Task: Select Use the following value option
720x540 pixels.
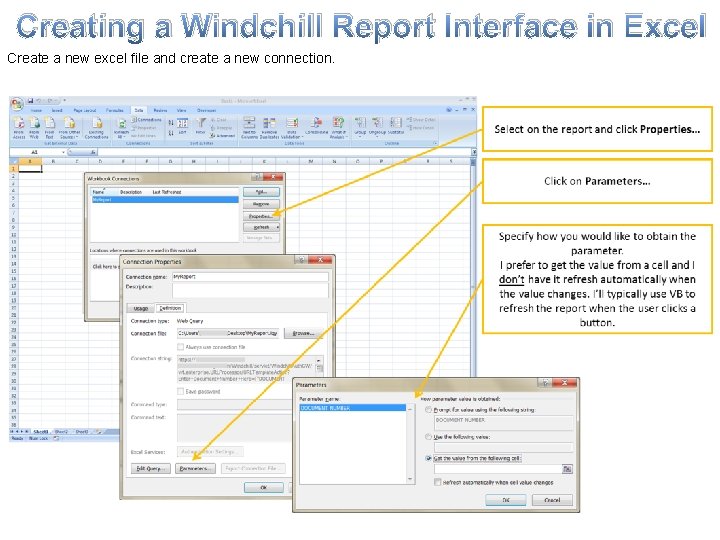Action: tap(428, 437)
